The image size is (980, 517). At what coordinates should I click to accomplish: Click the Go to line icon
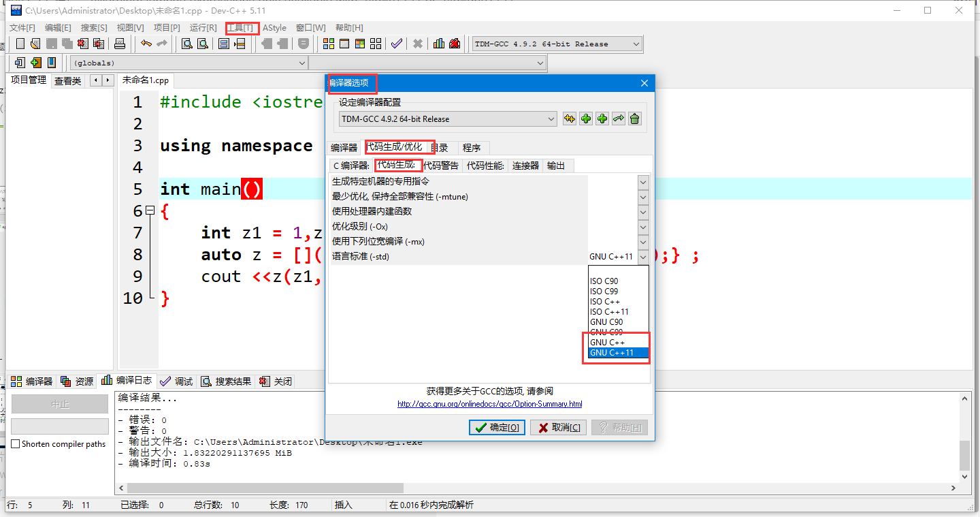[x=240, y=44]
